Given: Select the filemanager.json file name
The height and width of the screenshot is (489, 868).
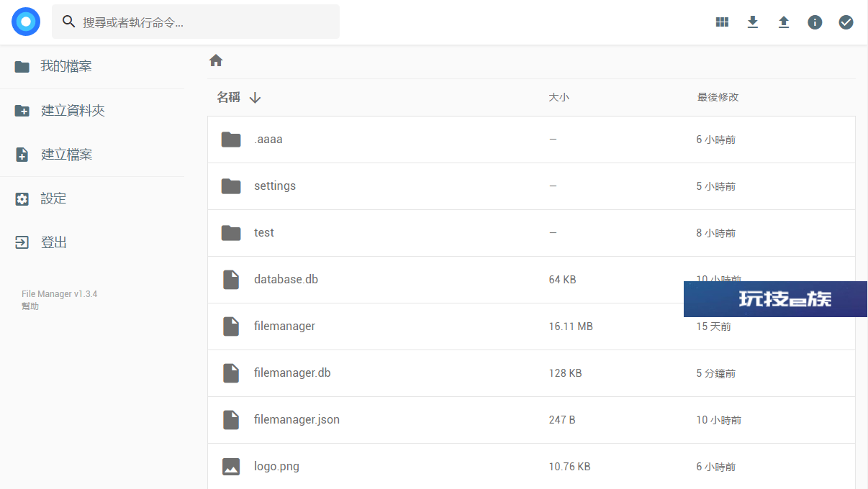Looking at the screenshot, I should point(297,420).
